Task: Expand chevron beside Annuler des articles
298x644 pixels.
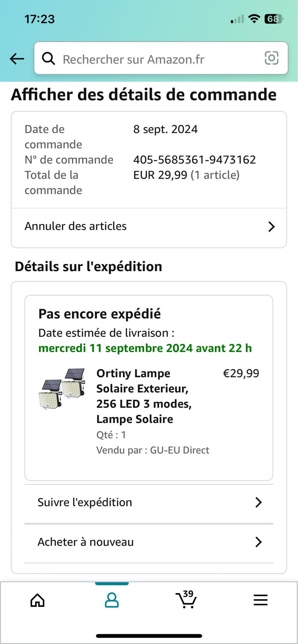Action: pyautogui.click(x=271, y=226)
